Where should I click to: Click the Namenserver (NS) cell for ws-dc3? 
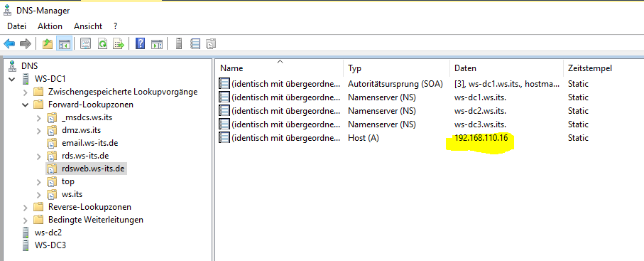(382, 124)
